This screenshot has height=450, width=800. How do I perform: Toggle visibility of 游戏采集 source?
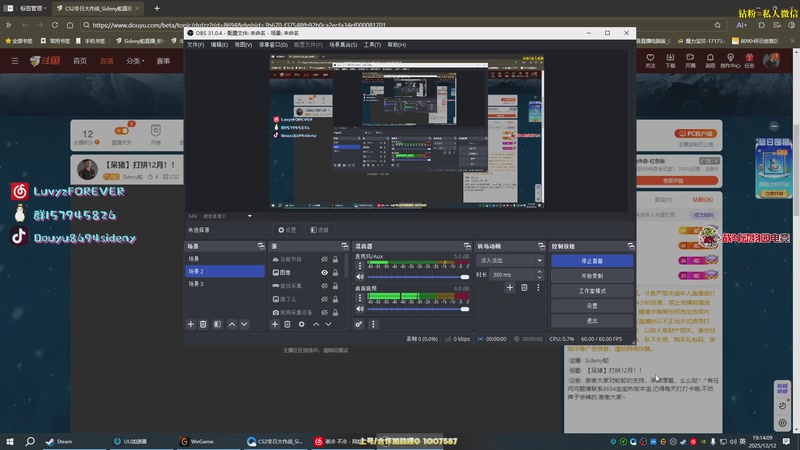click(x=324, y=286)
